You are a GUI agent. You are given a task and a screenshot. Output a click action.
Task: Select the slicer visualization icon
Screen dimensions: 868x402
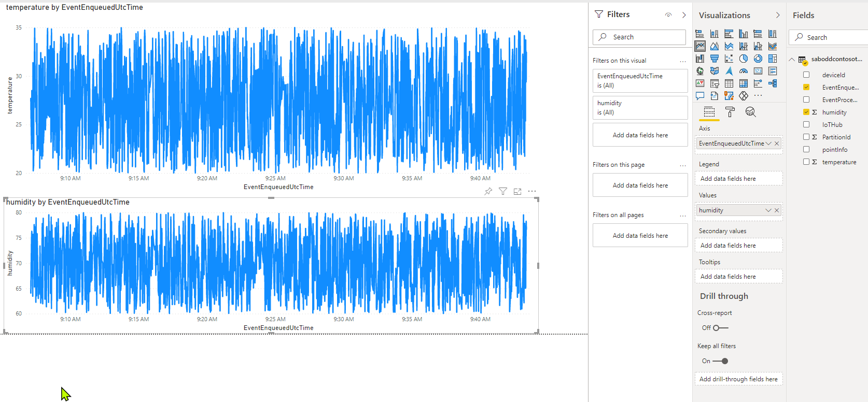click(x=715, y=83)
